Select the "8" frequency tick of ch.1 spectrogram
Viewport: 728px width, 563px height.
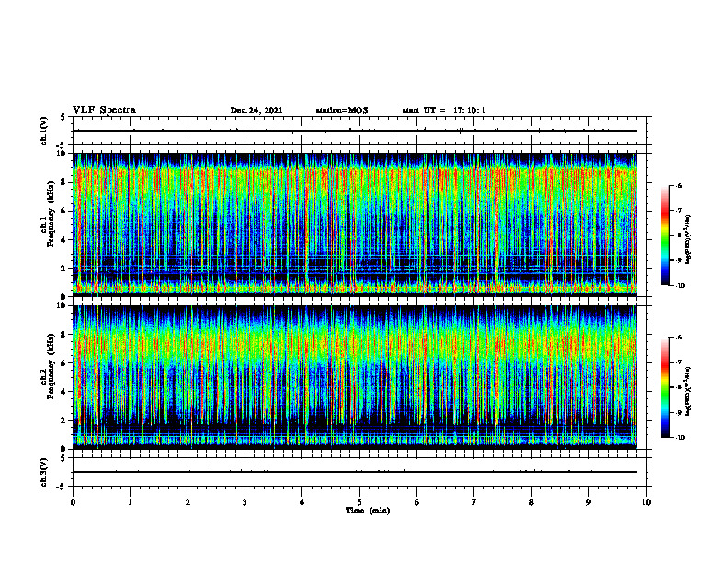64,182
